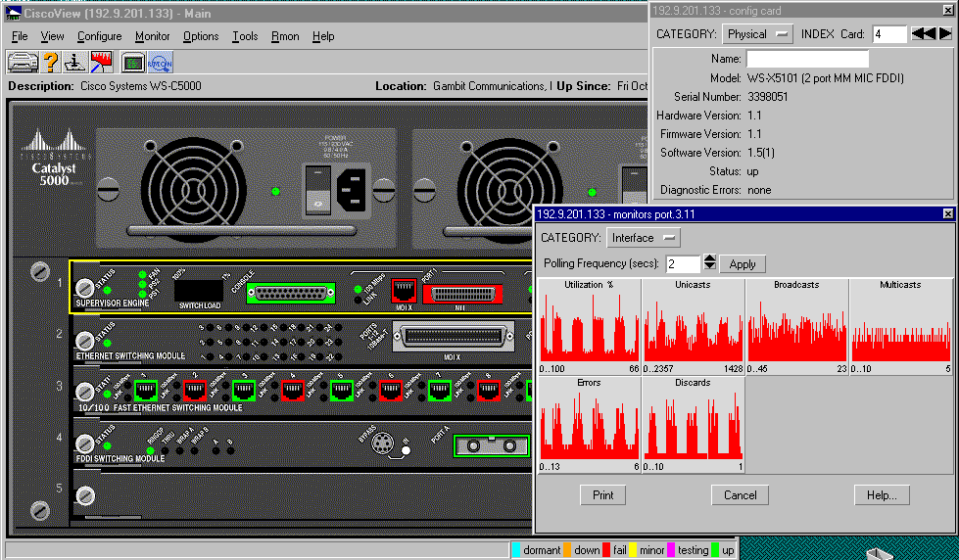Click the Apply button for polling frequency
959x560 pixels.
[x=743, y=264]
